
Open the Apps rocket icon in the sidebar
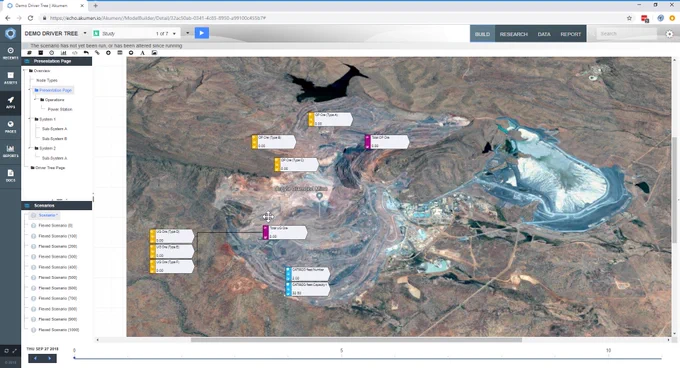pyautogui.click(x=10, y=102)
